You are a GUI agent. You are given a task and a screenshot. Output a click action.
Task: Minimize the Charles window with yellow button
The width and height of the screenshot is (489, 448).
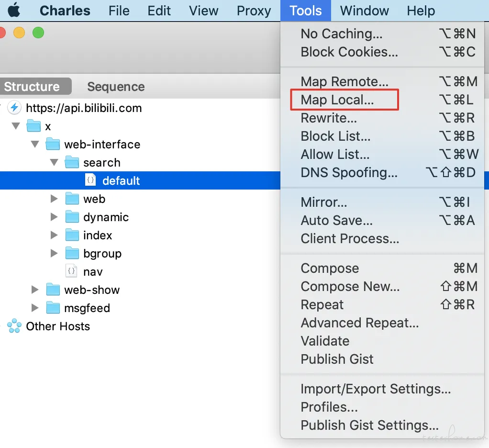(x=19, y=33)
